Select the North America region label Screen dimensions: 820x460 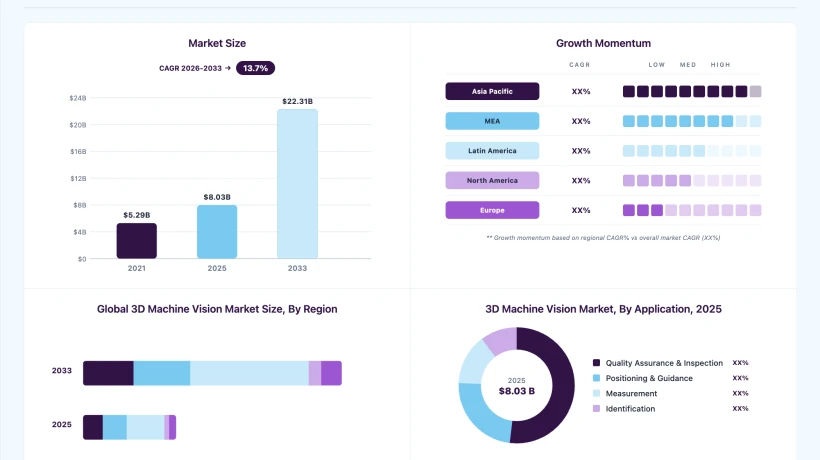(x=492, y=180)
